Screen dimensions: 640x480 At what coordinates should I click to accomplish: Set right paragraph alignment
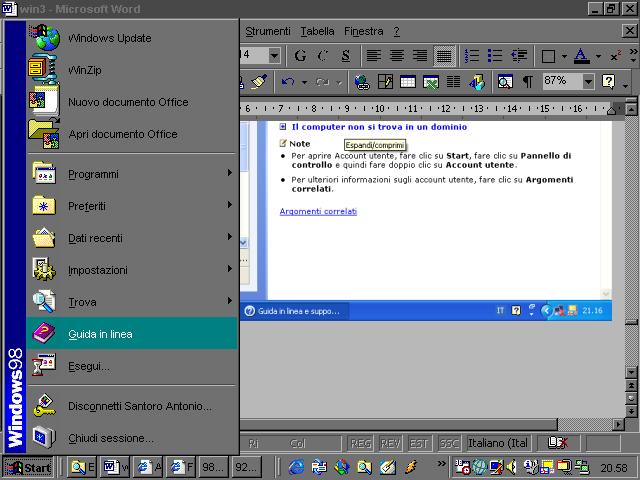[x=420, y=56]
